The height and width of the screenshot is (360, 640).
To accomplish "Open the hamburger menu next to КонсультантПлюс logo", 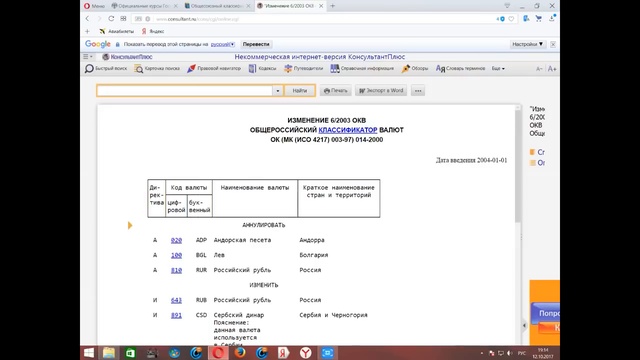I will tap(88, 57).
